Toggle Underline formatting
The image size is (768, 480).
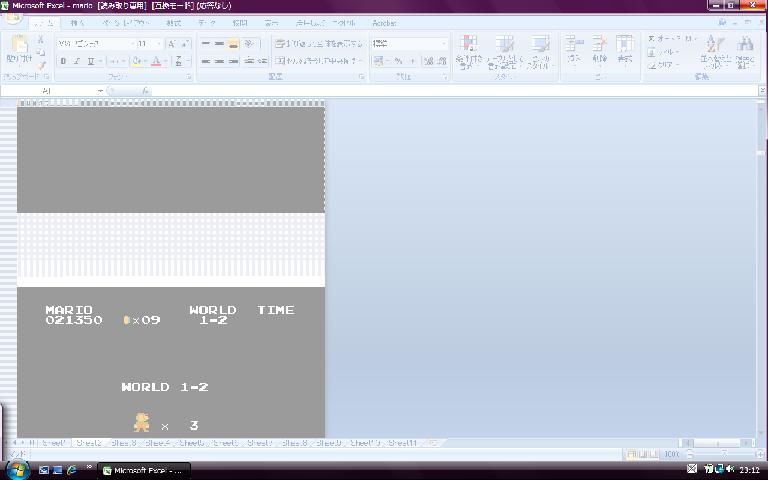pos(91,61)
